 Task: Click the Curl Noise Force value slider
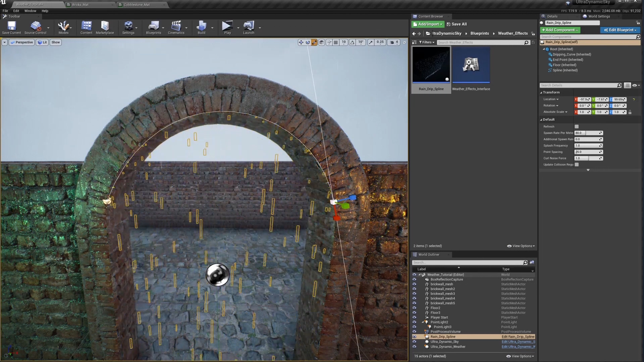click(x=589, y=158)
